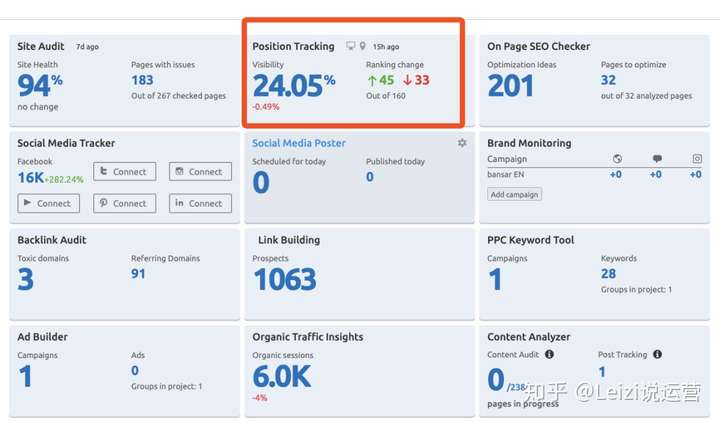
Task: Click the 'Out of 267 checked pages' text
Action: (x=179, y=96)
